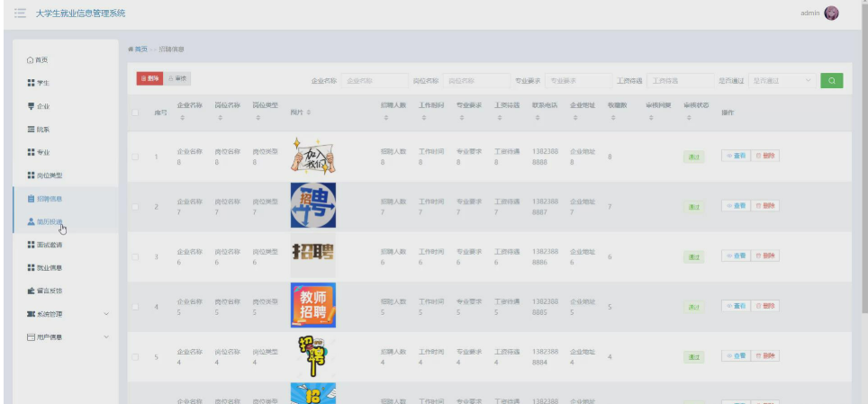Sort by 图片 column arrows
This screenshot has height=404, width=868.
[x=308, y=112]
